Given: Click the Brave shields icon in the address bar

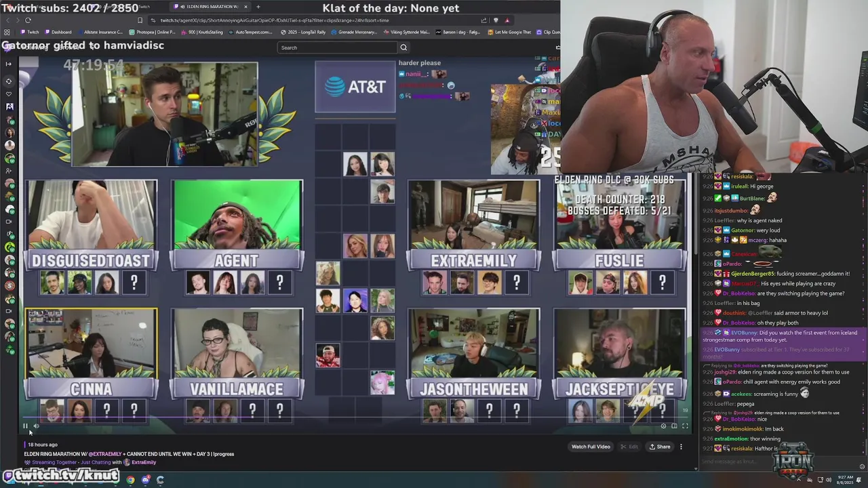Looking at the screenshot, I should (x=496, y=20).
